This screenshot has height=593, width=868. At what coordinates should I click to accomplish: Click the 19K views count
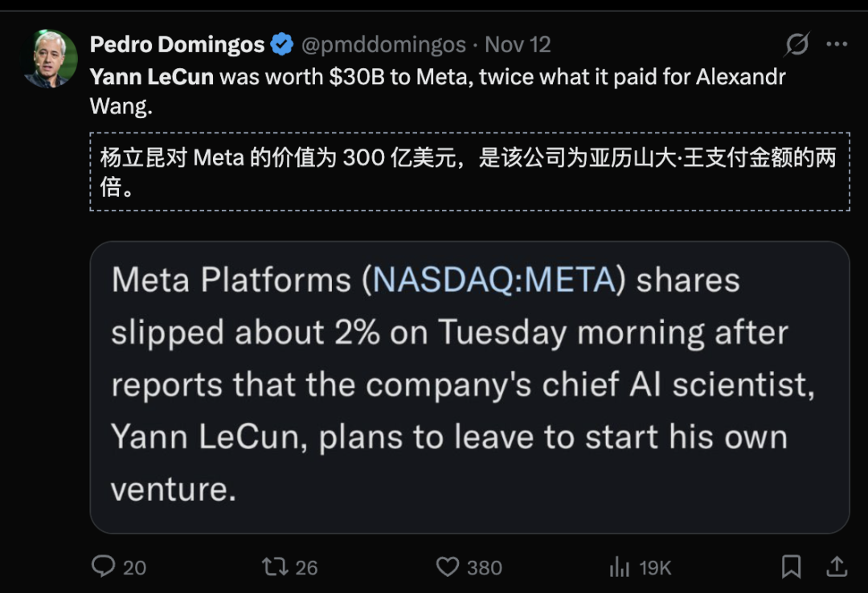click(655, 567)
